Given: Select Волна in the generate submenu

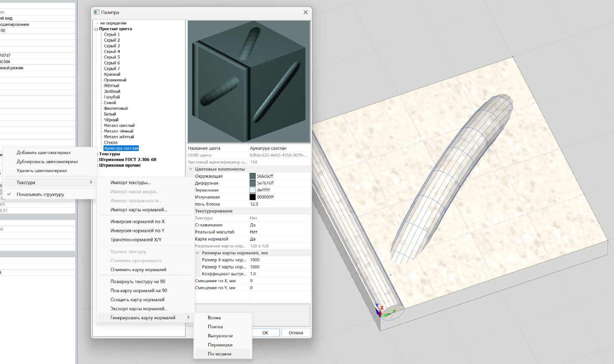Looking at the screenshot, I should (x=214, y=318).
